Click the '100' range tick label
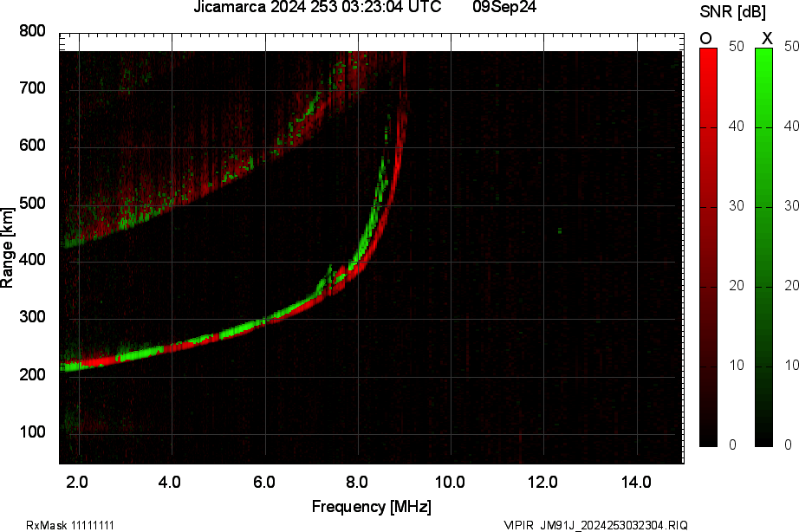Screen dimensions: 799x532 click(x=32, y=431)
